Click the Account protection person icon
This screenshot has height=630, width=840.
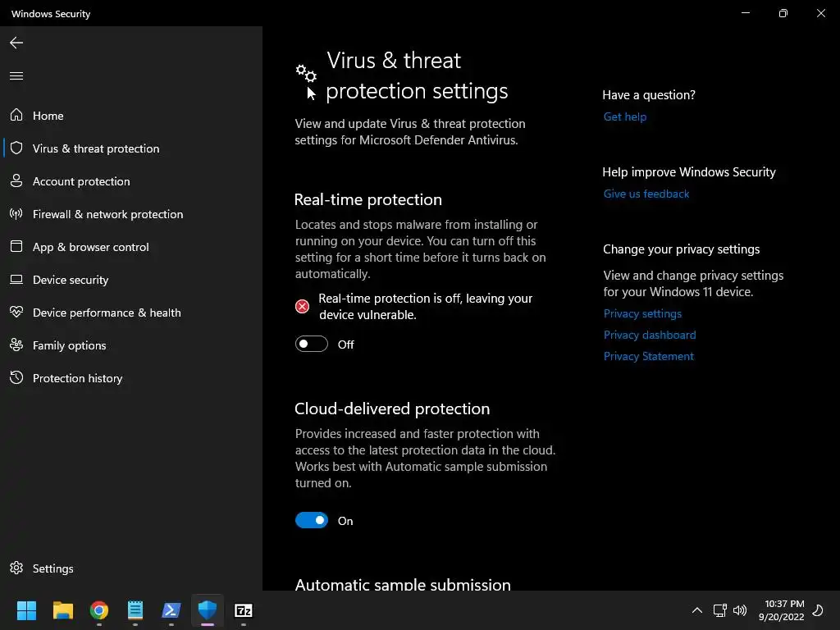(16, 181)
